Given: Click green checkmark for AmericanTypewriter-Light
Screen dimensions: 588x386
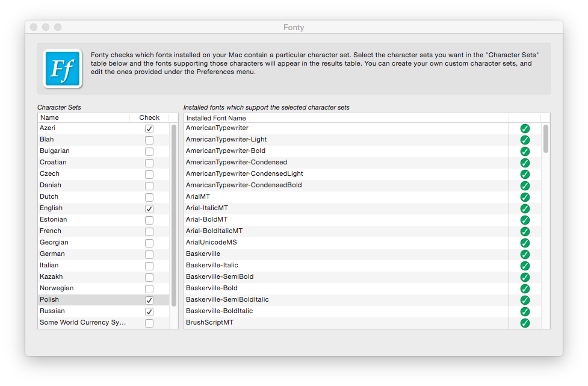Looking at the screenshot, I should coord(525,140).
